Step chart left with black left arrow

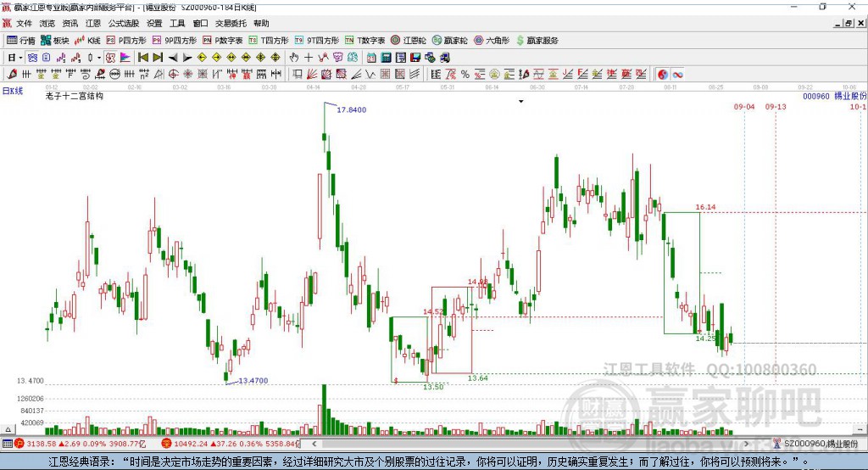point(173,58)
